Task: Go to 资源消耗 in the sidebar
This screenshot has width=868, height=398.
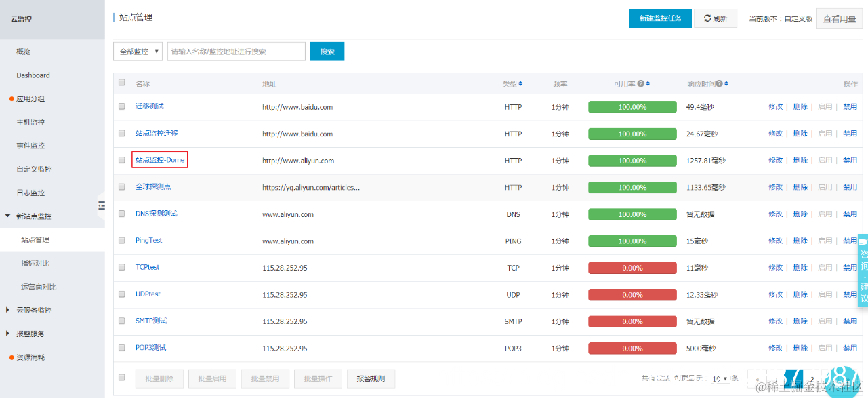Action: [x=30, y=357]
